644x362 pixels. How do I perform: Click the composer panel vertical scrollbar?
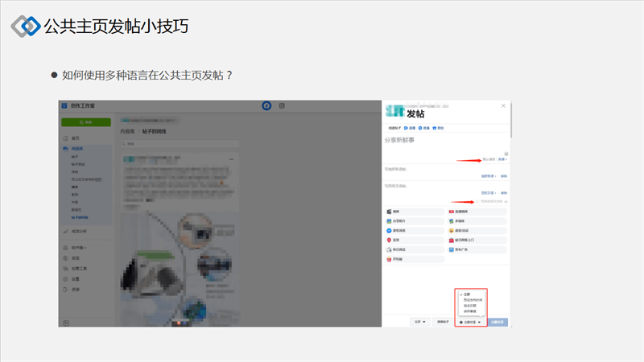(510, 120)
